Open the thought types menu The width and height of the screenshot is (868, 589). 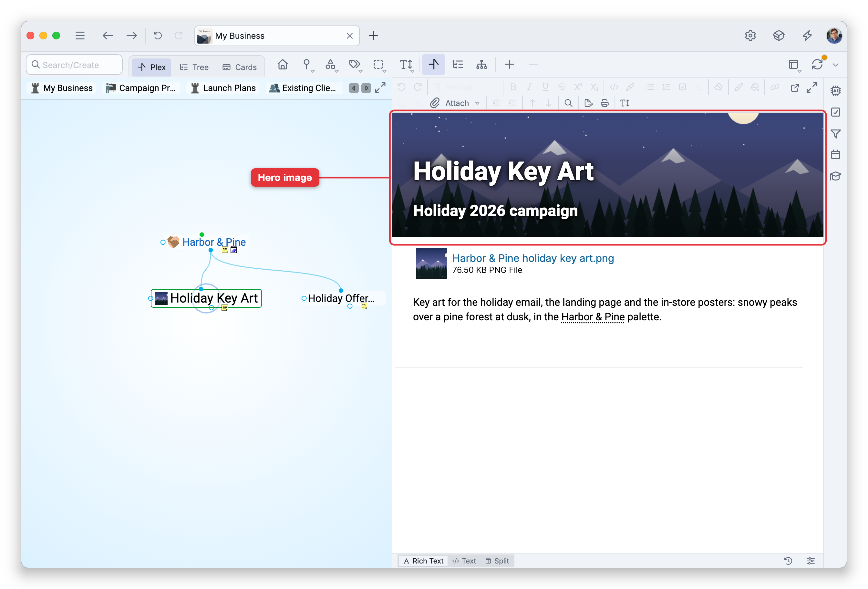tap(331, 65)
